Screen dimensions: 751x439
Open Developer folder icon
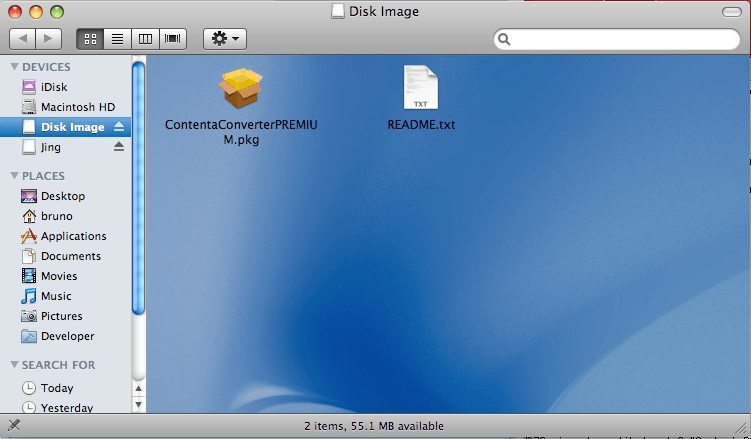[29, 336]
